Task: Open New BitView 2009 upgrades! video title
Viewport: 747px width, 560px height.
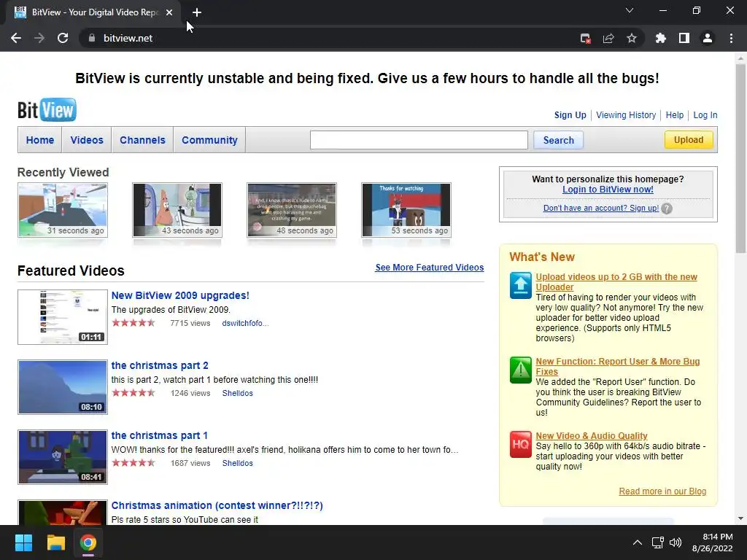Action: tap(180, 295)
